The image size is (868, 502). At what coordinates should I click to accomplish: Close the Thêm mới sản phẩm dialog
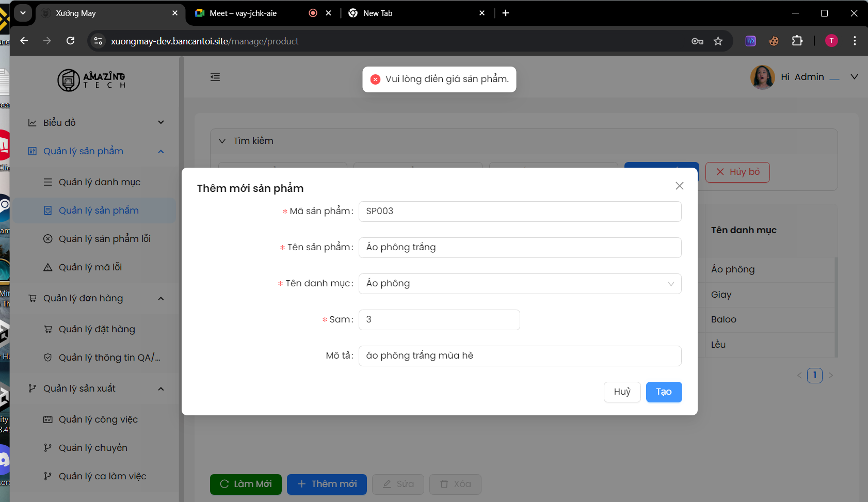click(679, 186)
